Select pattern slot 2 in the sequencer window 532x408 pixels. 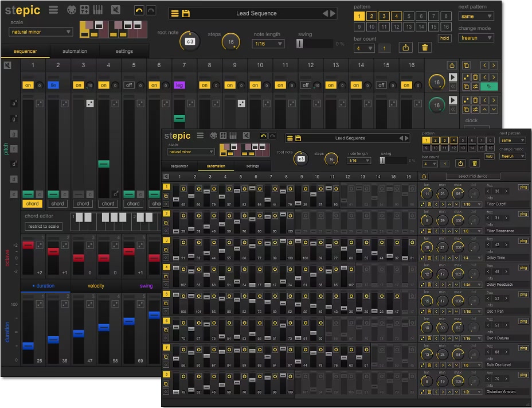click(371, 17)
